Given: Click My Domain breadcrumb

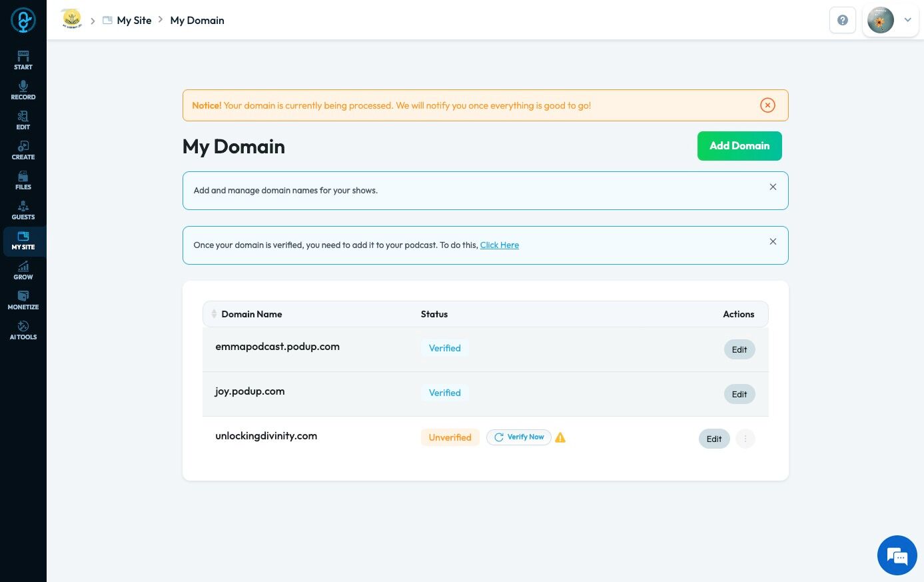Looking at the screenshot, I should [x=197, y=20].
